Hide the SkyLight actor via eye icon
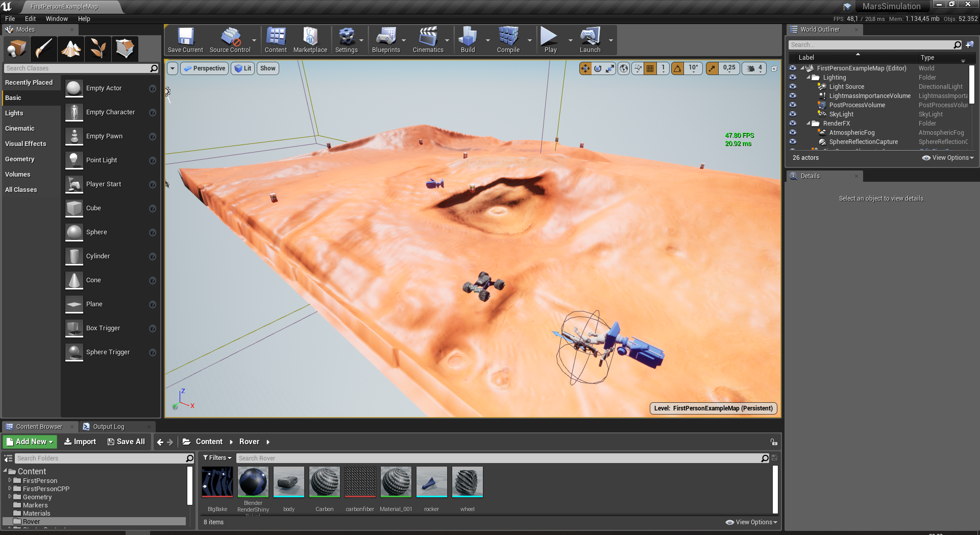 (x=793, y=114)
